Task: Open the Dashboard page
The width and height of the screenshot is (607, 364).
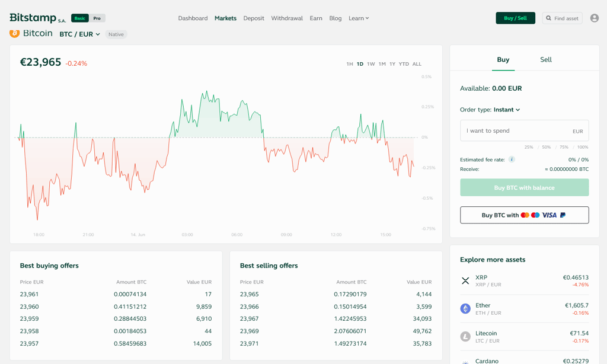Action: (193, 18)
